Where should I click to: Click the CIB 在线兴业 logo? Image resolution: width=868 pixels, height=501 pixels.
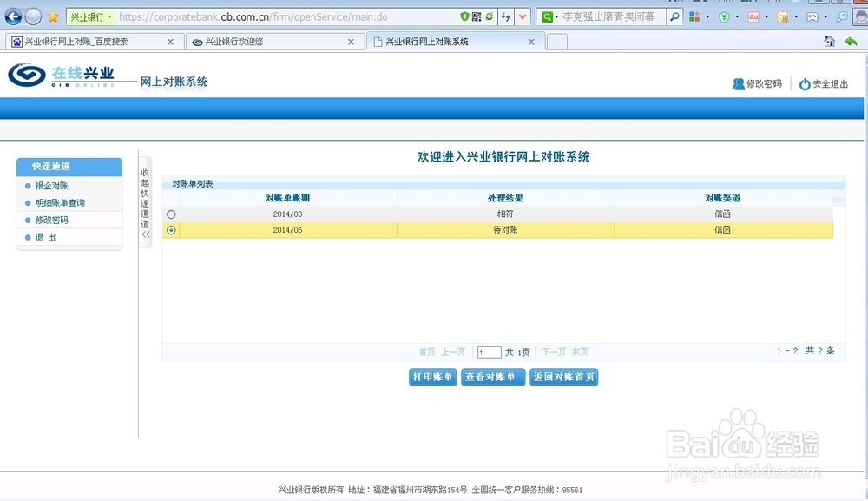click(x=62, y=76)
